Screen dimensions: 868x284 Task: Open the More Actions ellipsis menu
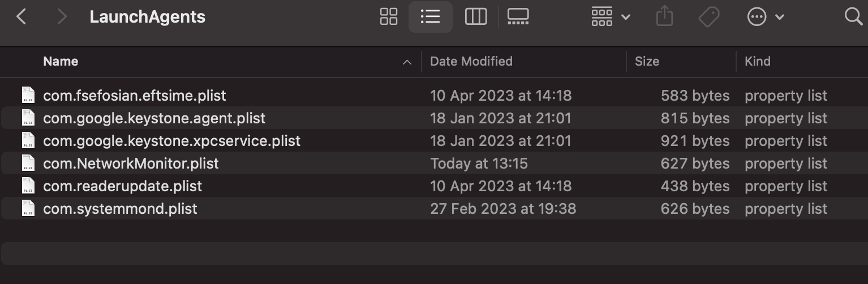click(765, 17)
